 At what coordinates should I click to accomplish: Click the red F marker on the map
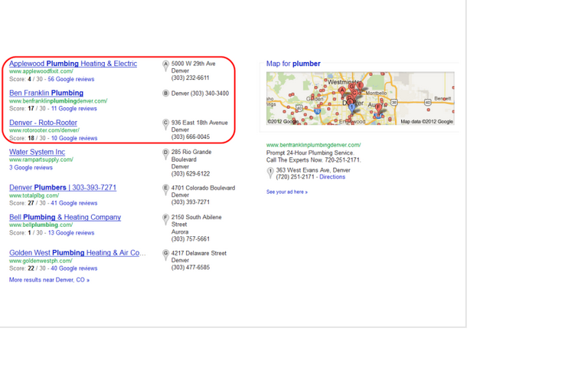(x=378, y=108)
